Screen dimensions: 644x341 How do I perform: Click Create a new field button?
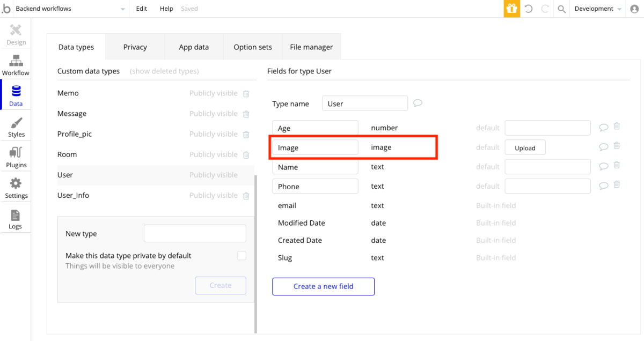coord(323,286)
